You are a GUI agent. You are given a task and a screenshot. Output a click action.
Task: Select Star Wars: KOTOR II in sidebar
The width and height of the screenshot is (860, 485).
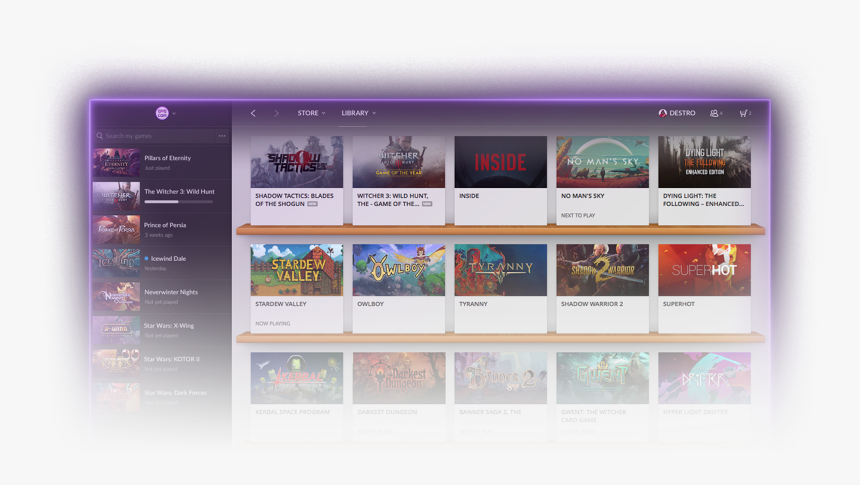(x=162, y=363)
